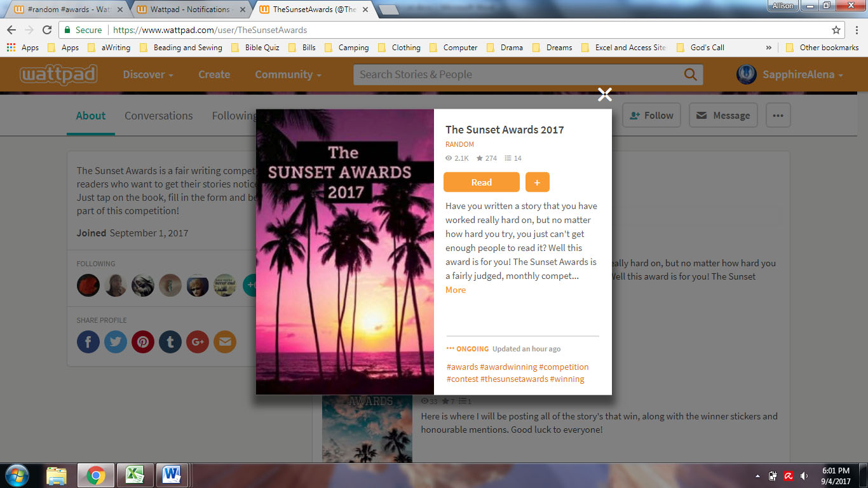This screenshot has height=488, width=868.
Task: Open the #competition tag
Action: (x=564, y=367)
